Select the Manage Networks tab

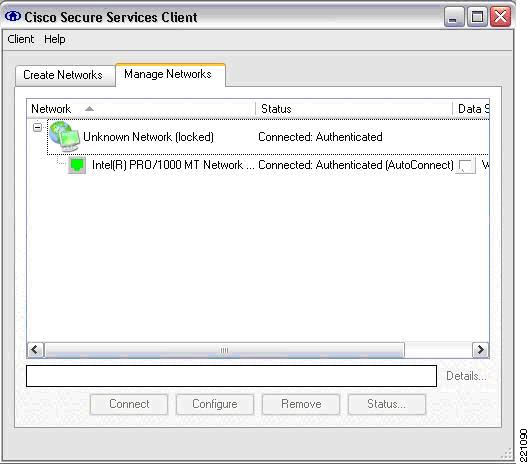168,74
